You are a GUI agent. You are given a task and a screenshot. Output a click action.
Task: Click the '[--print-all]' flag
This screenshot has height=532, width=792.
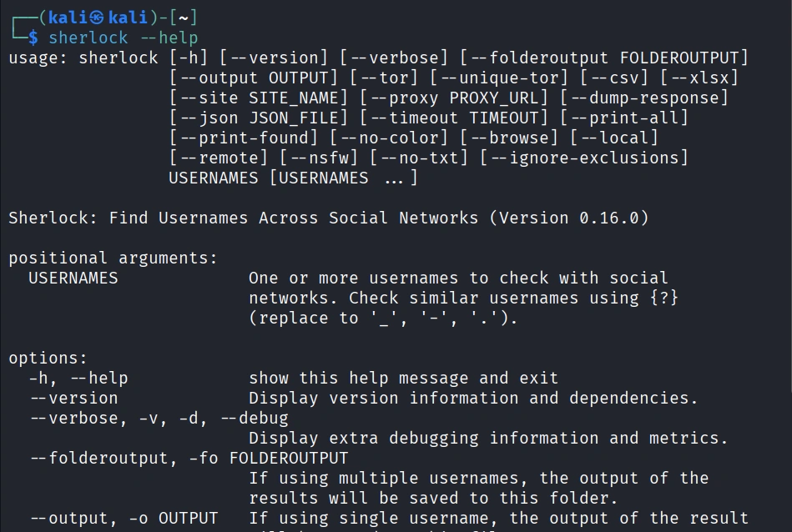pyautogui.click(x=624, y=118)
